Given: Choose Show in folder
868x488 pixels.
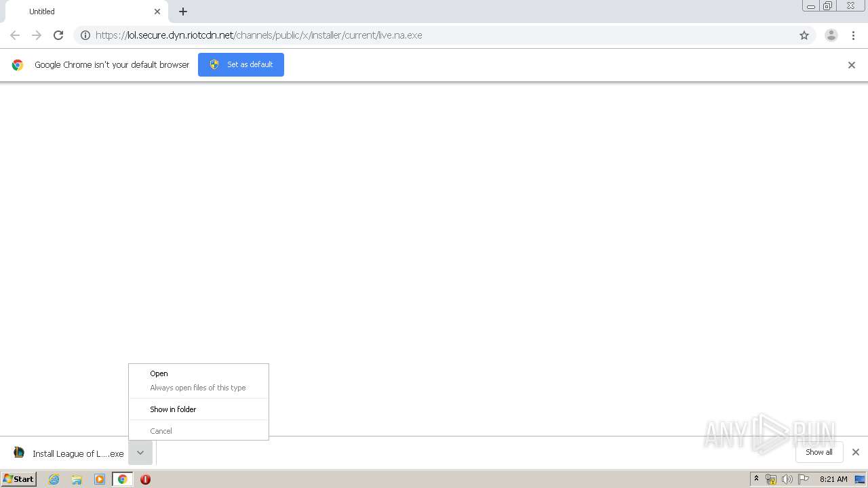Looking at the screenshot, I should (199, 409).
